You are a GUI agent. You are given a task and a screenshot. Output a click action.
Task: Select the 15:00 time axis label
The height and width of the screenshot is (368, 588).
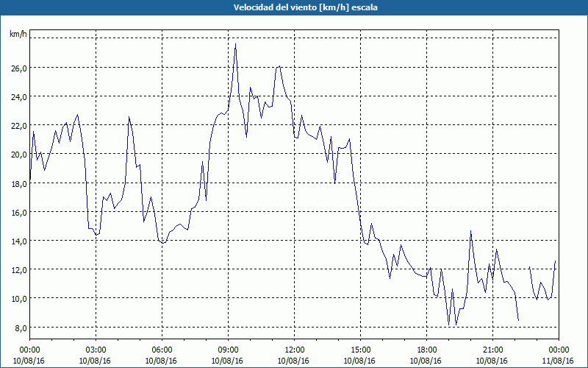tap(360, 350)
